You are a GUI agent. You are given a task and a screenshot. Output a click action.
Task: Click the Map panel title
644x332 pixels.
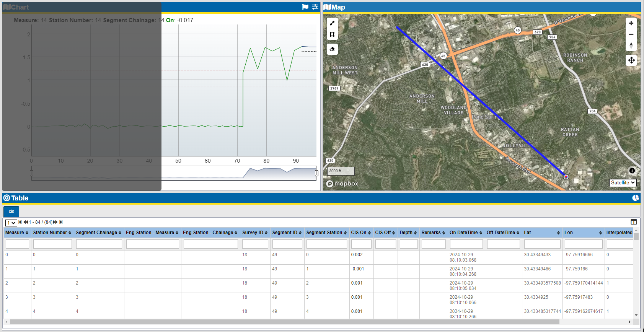click(338, 7)
